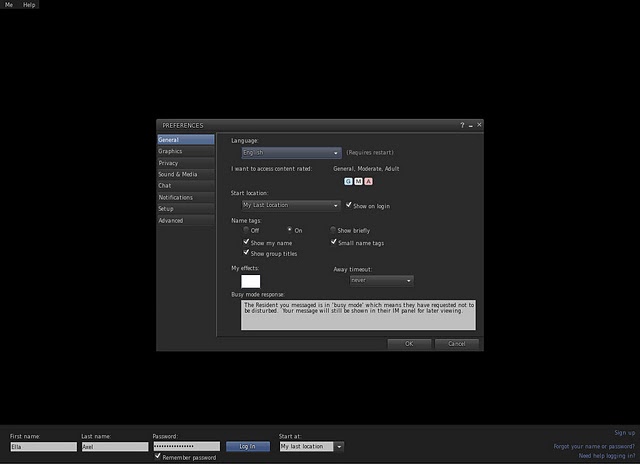Toggle Show on login checkbox
Image resolution: width=640 pixels, height=464 pixels.
tap(348, 205)
